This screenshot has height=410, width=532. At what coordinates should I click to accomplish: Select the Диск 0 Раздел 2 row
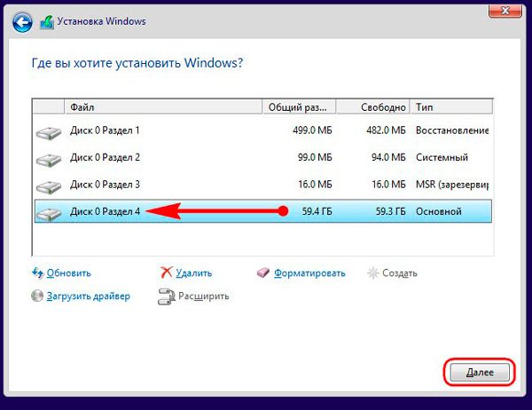[x=263, y=157]
